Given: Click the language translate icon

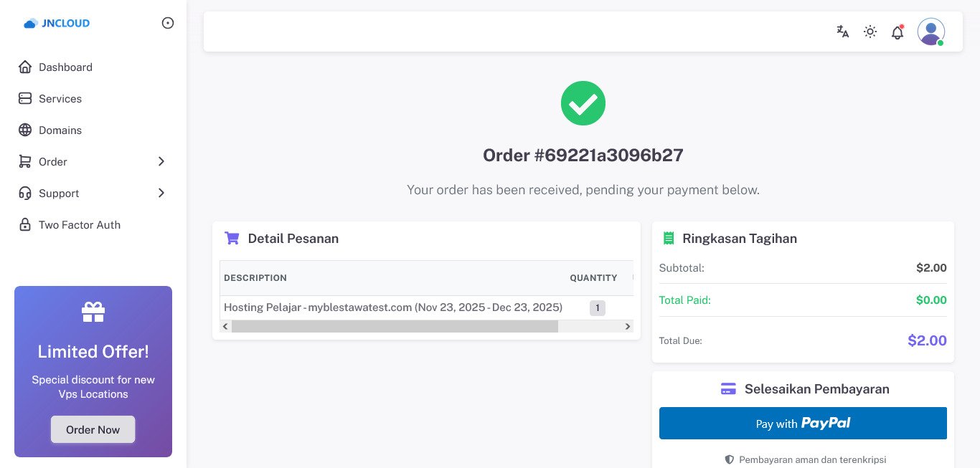Looking at the screenshot, I should point(843,32).
